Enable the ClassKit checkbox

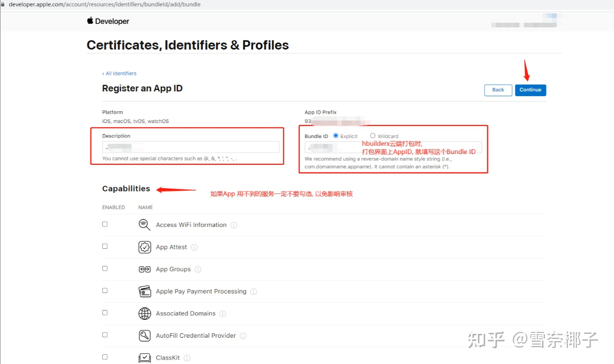click(105, 357)
